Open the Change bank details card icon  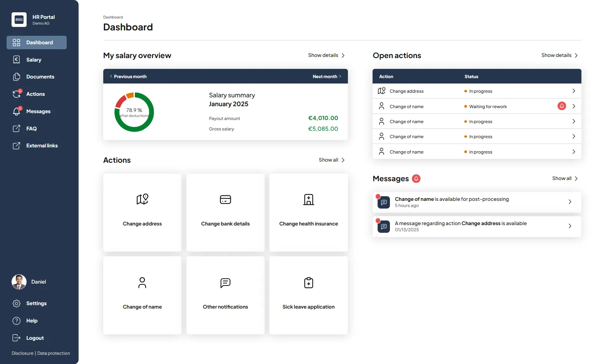(x=225, y=199)
